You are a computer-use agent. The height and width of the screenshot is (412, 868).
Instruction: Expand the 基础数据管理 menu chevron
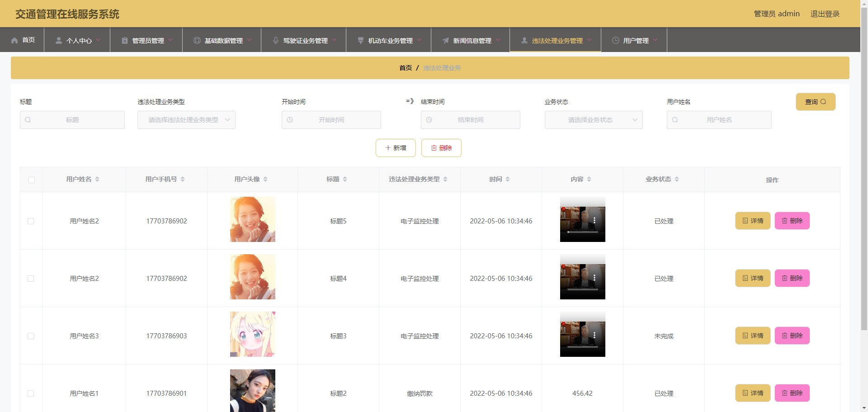coord(249,40)
